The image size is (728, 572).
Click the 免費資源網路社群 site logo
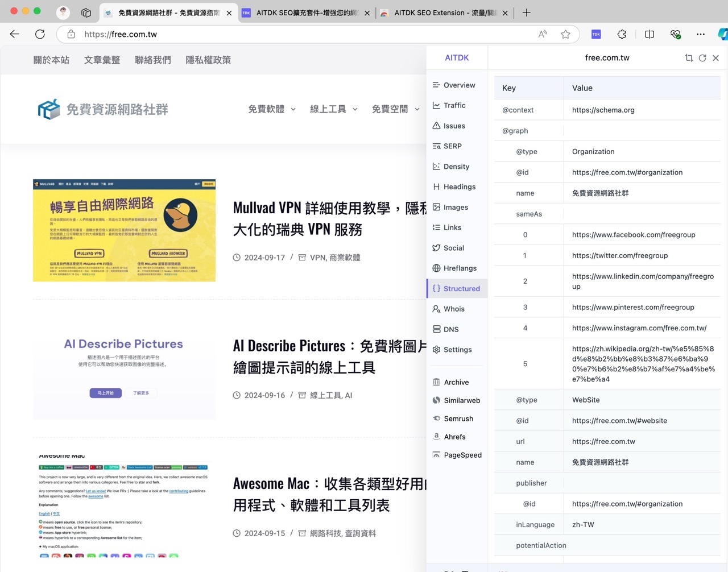[103, 109]
